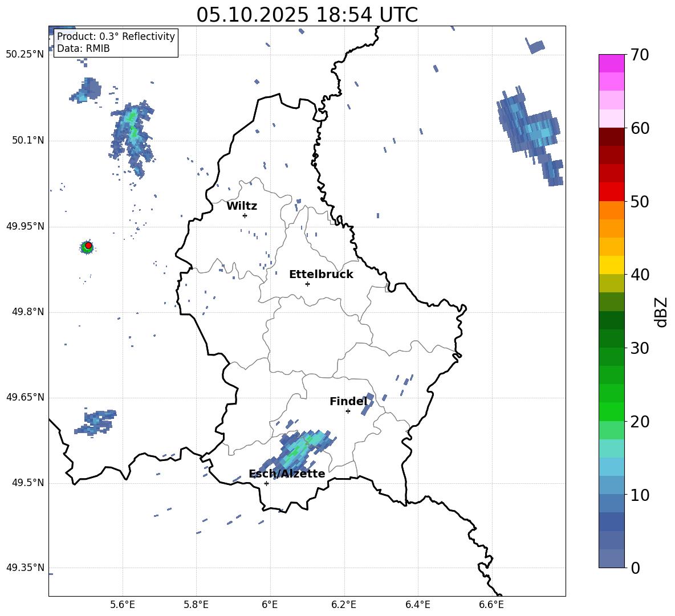This screenshot has width=675, height=616.
Task: Pick the grey-blue swatch just above 0 dBZ
Action: [611, 558]
